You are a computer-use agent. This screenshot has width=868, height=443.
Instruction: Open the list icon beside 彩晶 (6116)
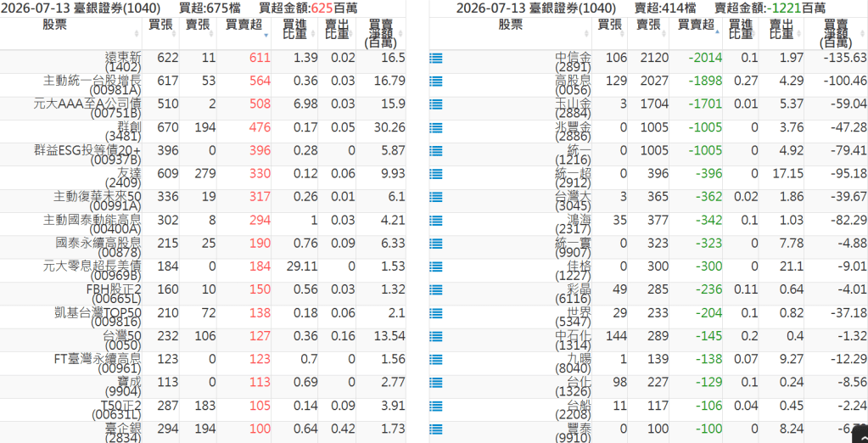tap(435, 289)
